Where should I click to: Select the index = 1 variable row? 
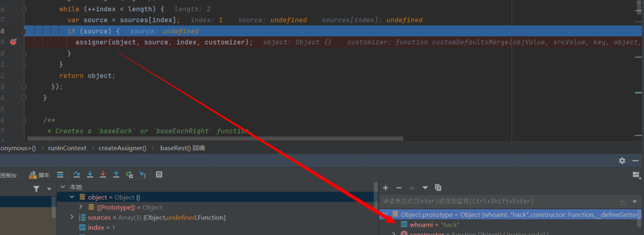pyautogui.click(x=218, y=227)
